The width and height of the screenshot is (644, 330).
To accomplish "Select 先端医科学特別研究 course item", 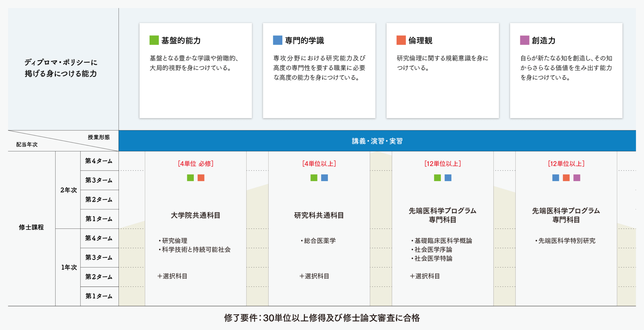I will pos(567,241).
